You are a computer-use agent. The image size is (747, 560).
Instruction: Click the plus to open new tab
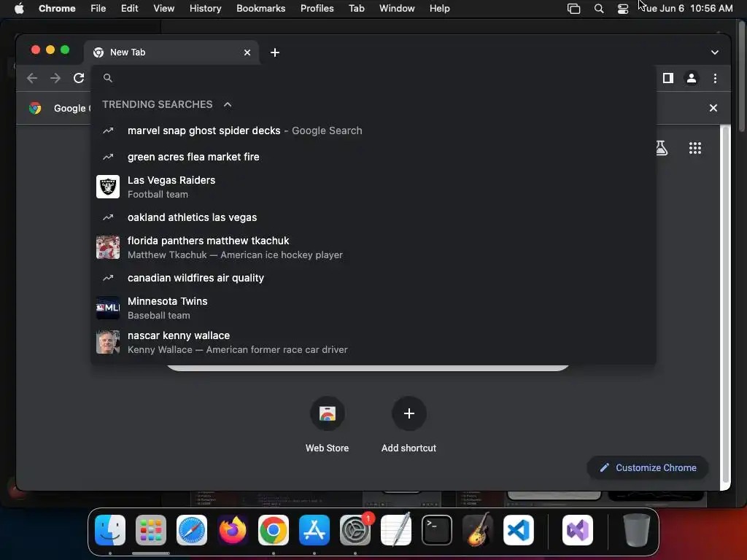pyautogui.click(x=275, y=52)
